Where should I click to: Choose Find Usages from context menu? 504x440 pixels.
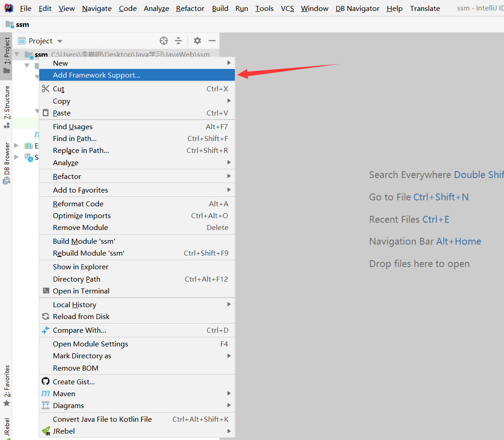137,126
